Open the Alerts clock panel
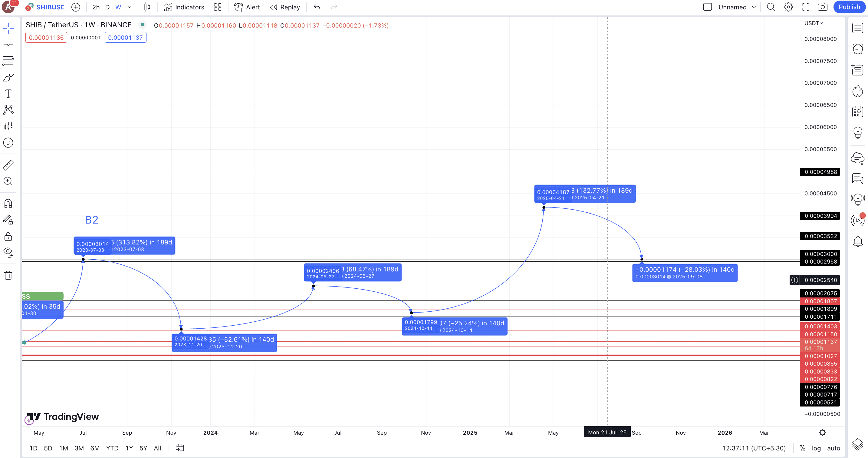Screen dimensions: 868x458 (x=857, y=48)
